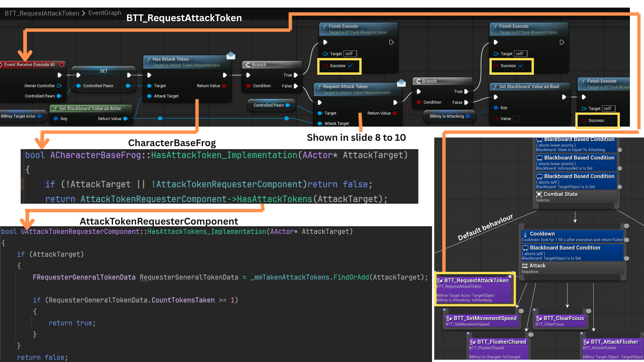The height and width of the screenshot is (362, 644).
Task: Click the breadcrumb chevron after BTT_RequestAttackToken
Action: tap(84, 13)
